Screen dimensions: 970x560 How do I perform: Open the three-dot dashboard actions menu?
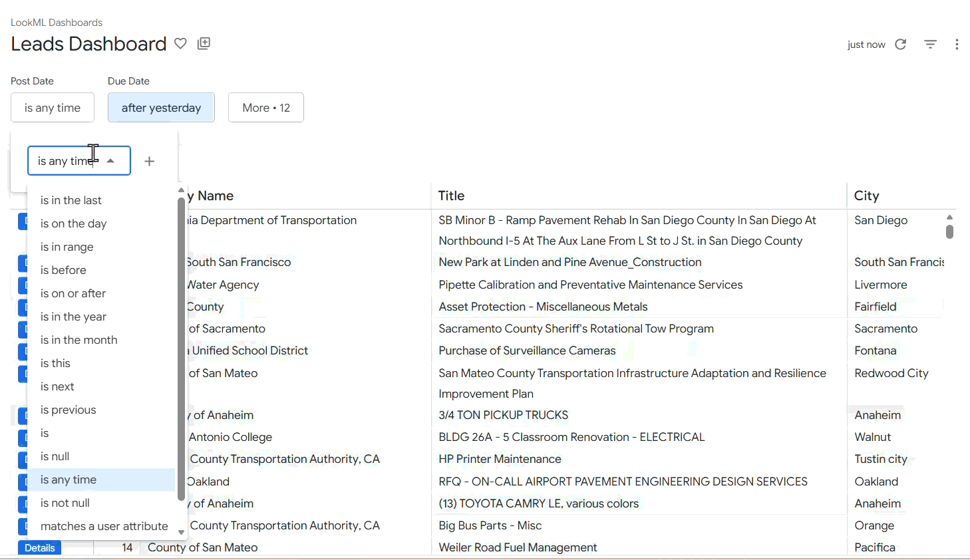point(957,45)
